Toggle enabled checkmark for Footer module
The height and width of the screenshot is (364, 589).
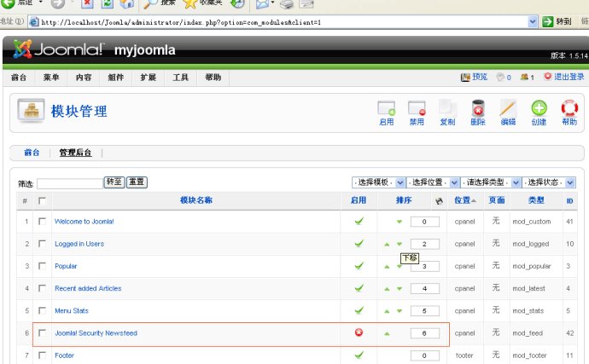click(x=359, y=355)
